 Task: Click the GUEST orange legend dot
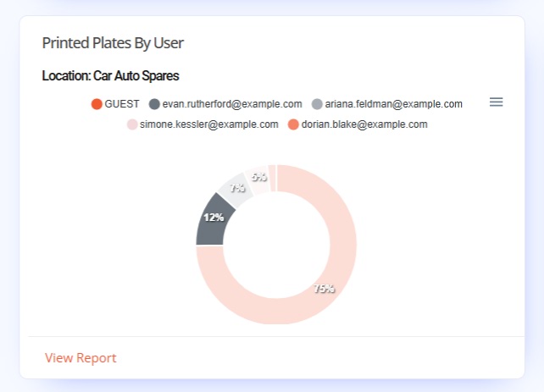click(97, 104)
